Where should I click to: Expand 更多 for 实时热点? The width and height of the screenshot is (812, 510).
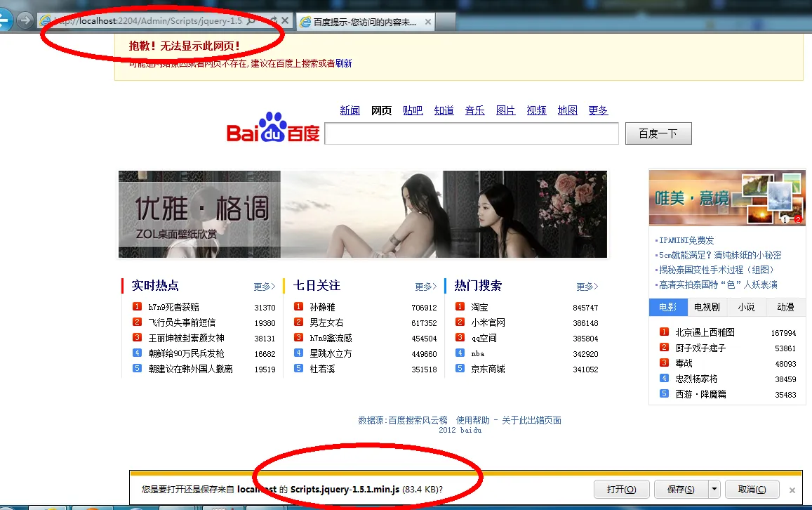pyautogui.click(x=264, y=287)
